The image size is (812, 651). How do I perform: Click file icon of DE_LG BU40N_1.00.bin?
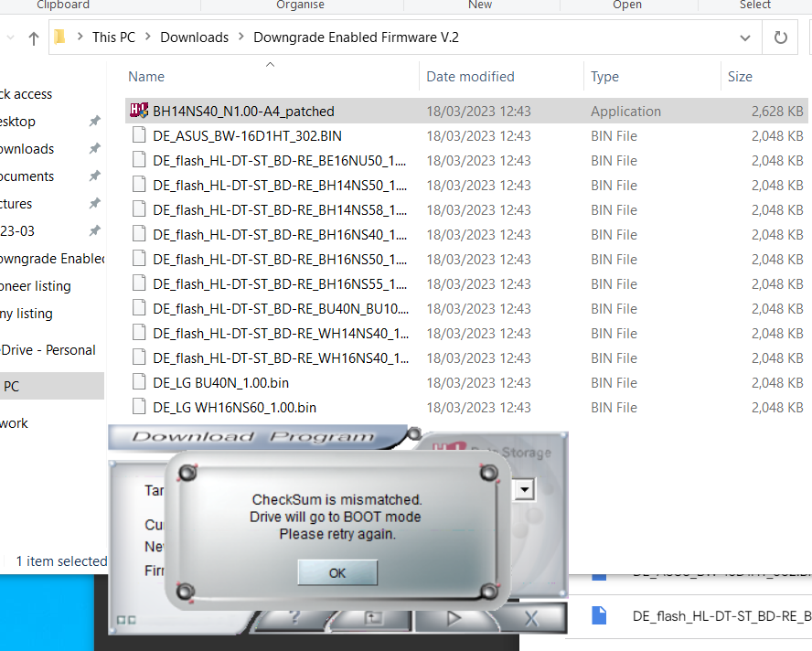click(x=139, y=382)
